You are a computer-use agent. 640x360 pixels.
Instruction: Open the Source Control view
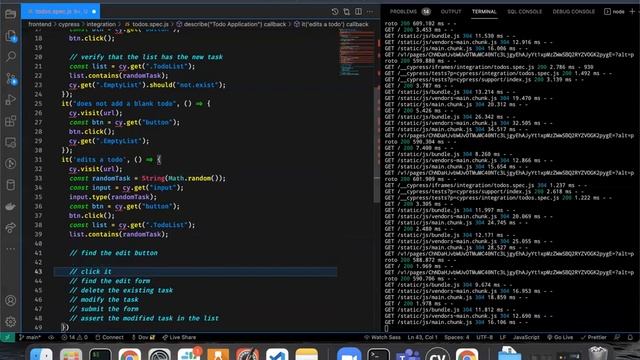click(x=11, y=78)
